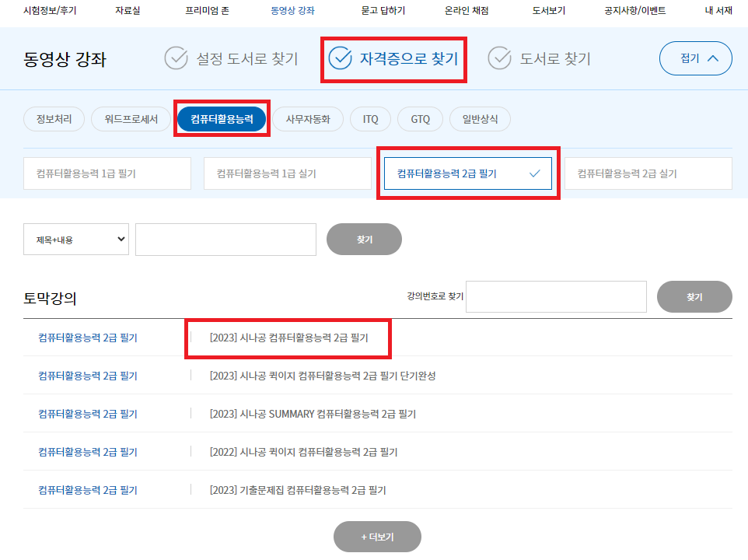Open the 묻고 답하기 menu
Image resolution: width=748 pixels, height=560 pixels.
click(x=383, y=10)
